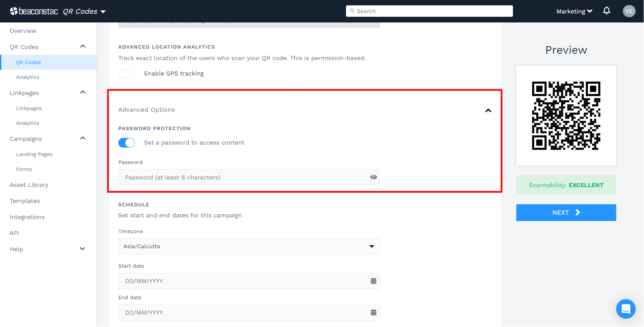The image size is (644, 327).
Task: Show password using the eye icon
Action: pyautogui.click(x=373, y=177)
